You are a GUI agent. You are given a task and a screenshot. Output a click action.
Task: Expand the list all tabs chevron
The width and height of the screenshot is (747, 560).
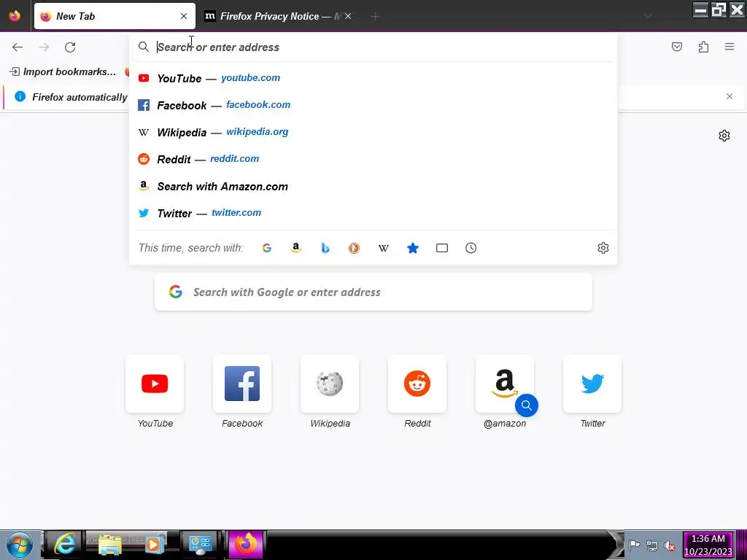pos(648,16)
